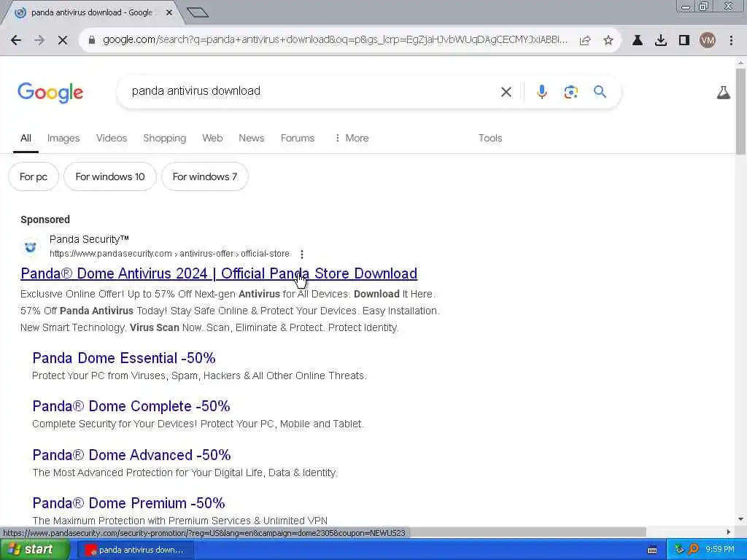
Task: Clear the search box with the X
Action: click(506, 92)
